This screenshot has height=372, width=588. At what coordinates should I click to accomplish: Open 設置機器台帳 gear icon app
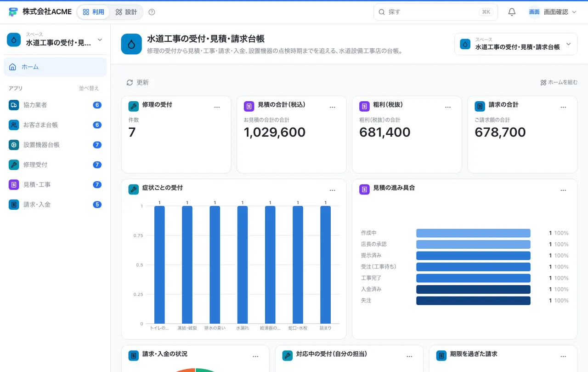(x=14, y=144)
